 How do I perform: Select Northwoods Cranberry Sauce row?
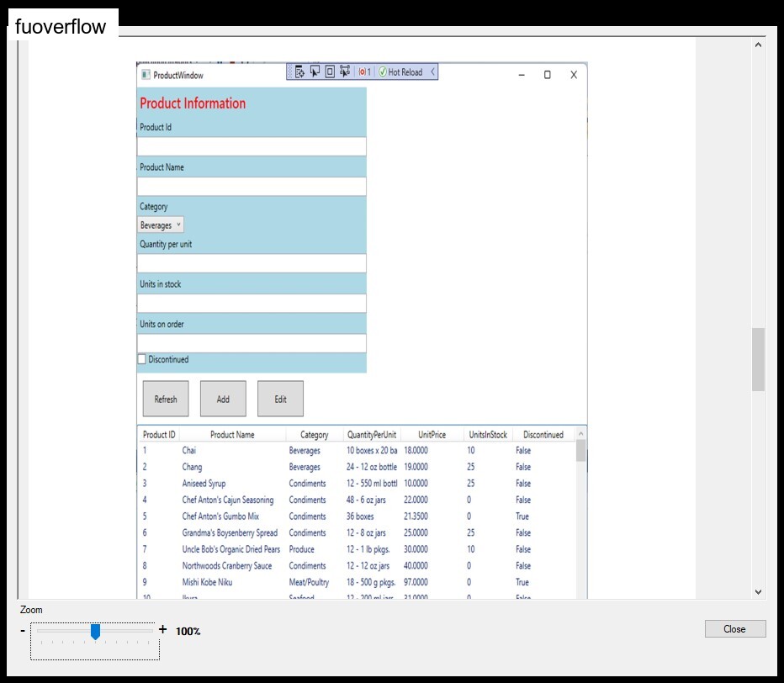[x=357, y=566]
